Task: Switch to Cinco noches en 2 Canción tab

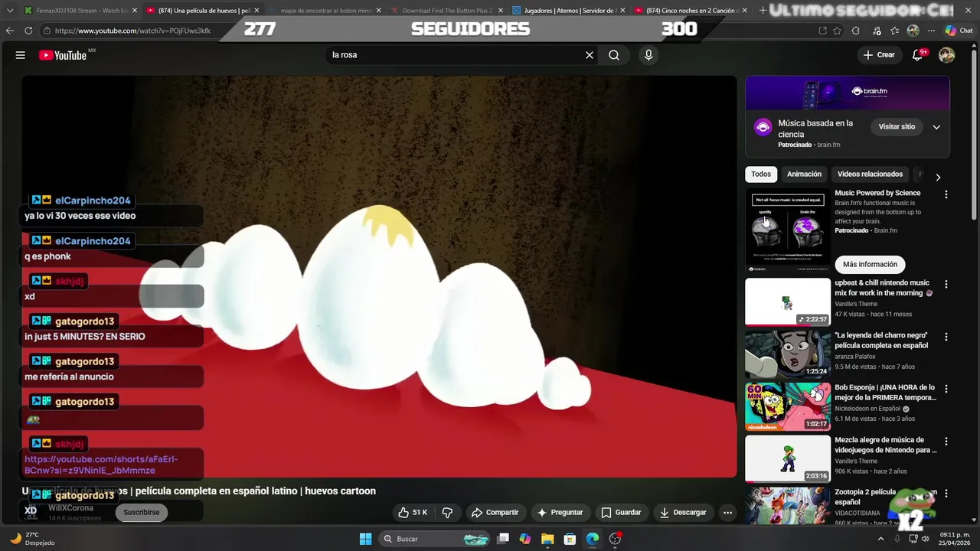Action: click(691, 11)
